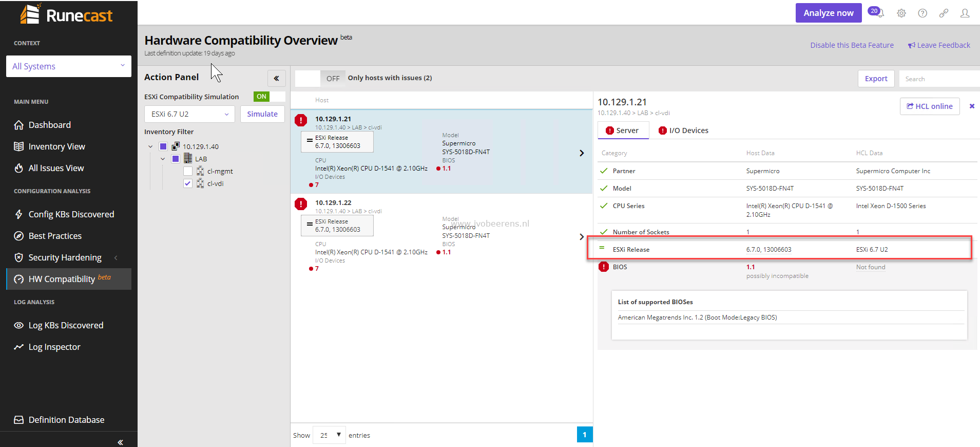Uncheck the cl-vdi checkbox
980x447 pixels.
(188, 183)
